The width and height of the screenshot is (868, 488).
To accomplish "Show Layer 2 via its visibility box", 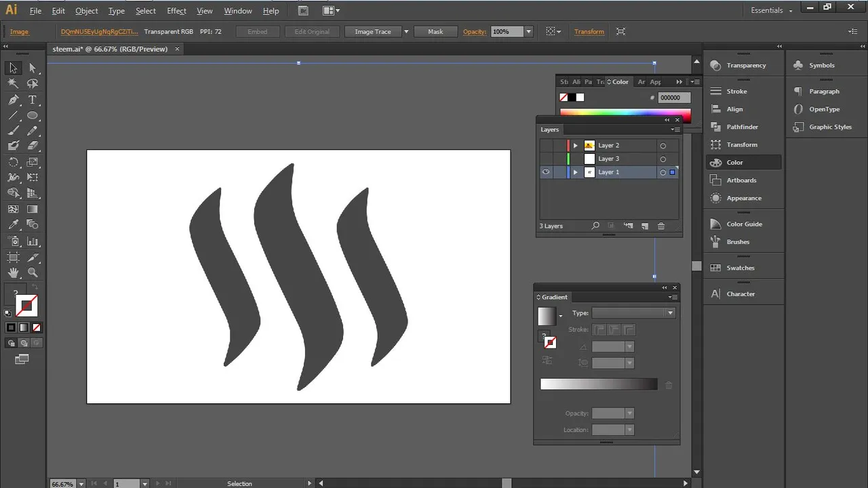I will pos(546,145).
